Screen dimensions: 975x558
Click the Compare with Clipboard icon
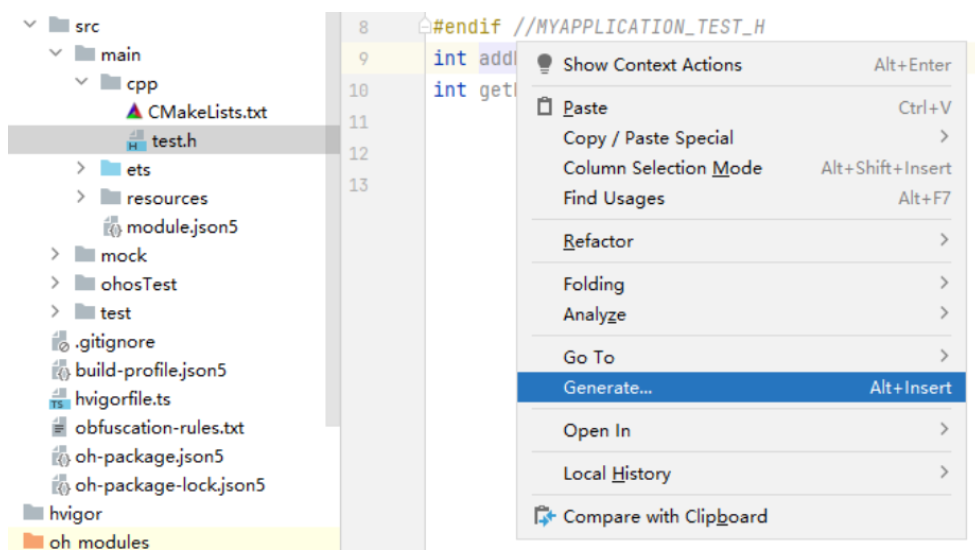pyautogui.click(x=545, y=517)
